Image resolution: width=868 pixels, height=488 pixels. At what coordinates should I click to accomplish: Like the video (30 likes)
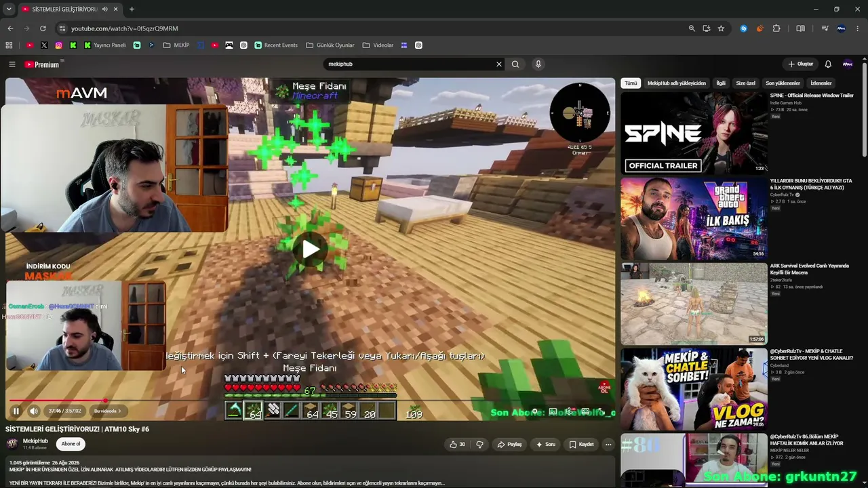[458, 445]
